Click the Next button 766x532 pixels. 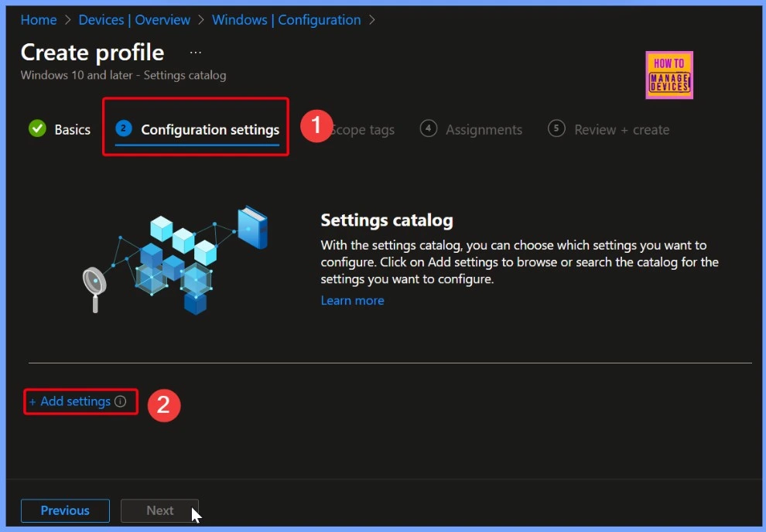pyautogui.click(x=159, y=510)
